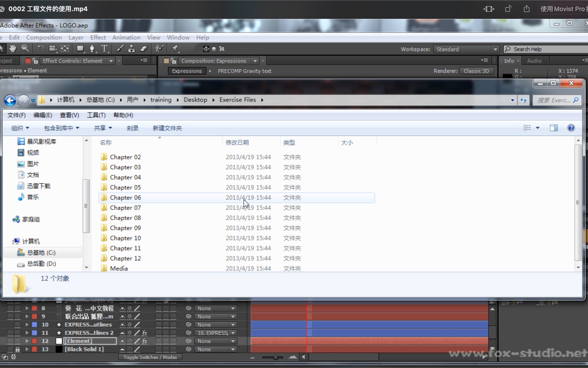
Task: Click Toggle Switches / Modes button
Action: pyautogui.click(x=150, y=357)
